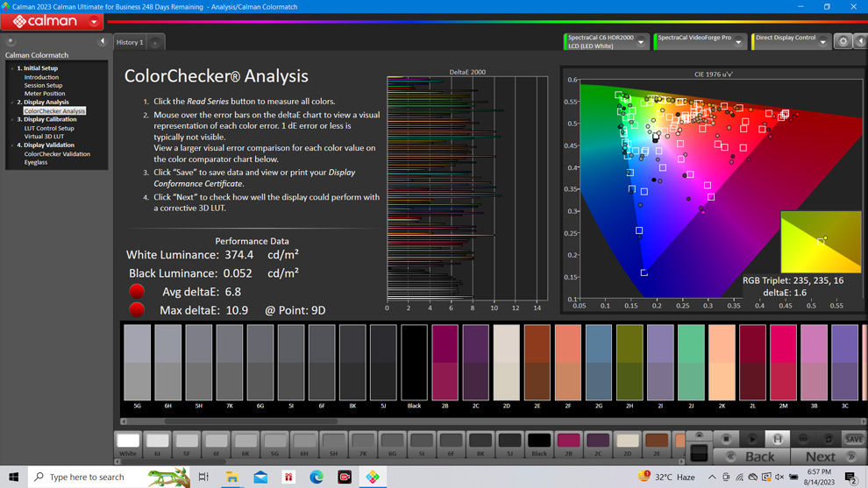Image resolution: width=868 pixels, height=488 pixels.
Task: Open the Eyeglass page
Action: pyautogui.click(x=35, y=162)
